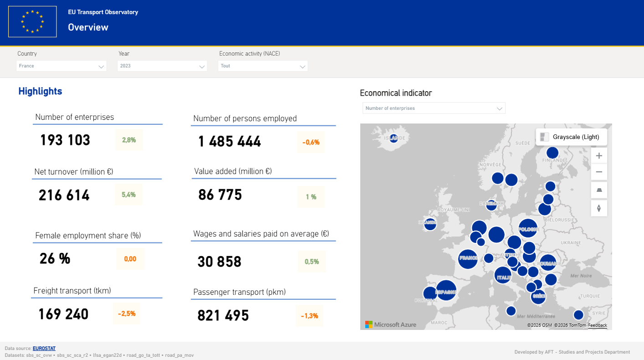This screenshot has height=360, width=644.
Task: Open the EUROSTAT data source link
Action: (x=44, y=349)
